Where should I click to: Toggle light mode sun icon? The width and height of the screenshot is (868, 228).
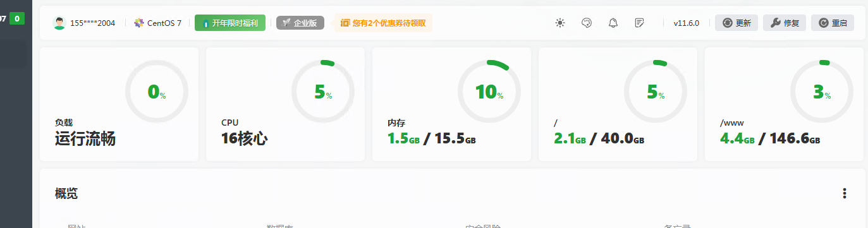pyautogui.click(x=559, y=23)
